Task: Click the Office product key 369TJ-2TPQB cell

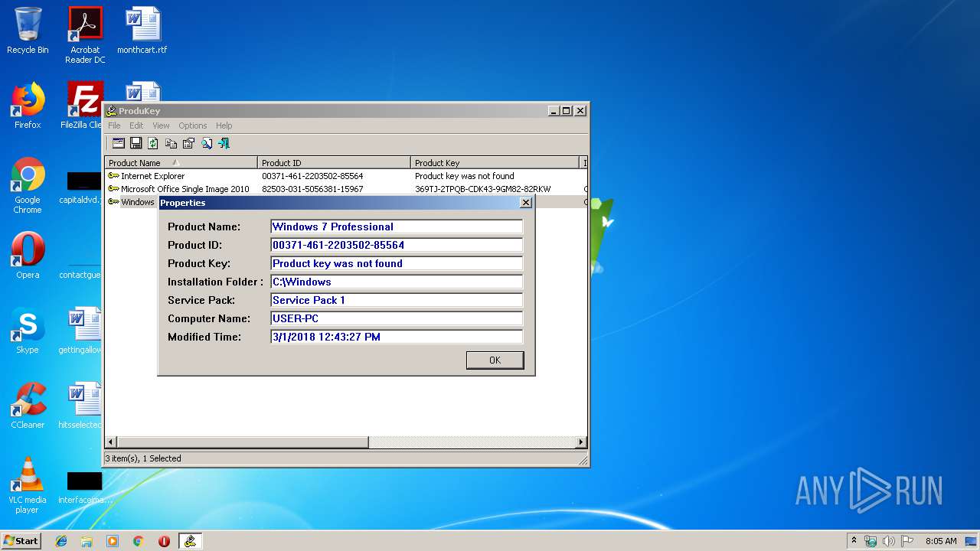Action: [x=483, y=189]
